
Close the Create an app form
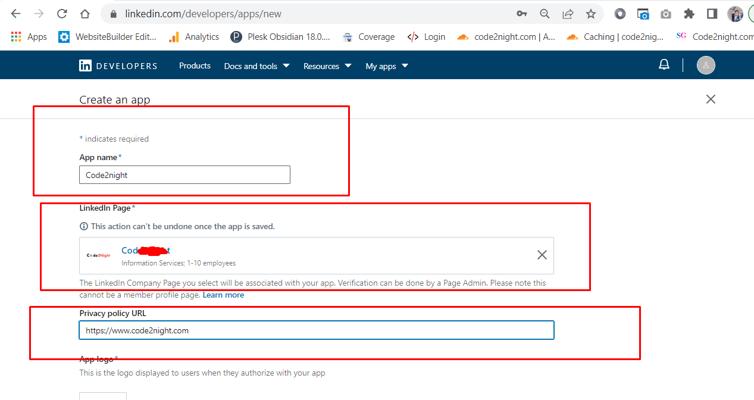[710, 99]
